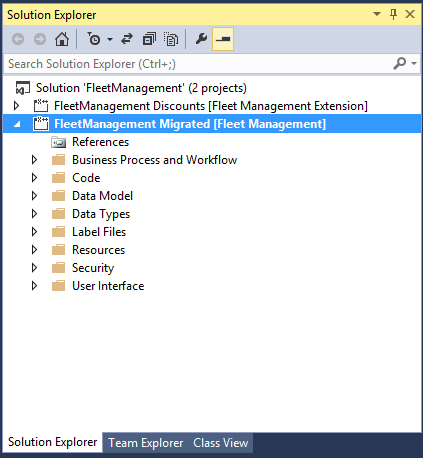The image size is (423, 458).
Task: Click Sync with Active Document arrows icon
Action: point(127,39)
